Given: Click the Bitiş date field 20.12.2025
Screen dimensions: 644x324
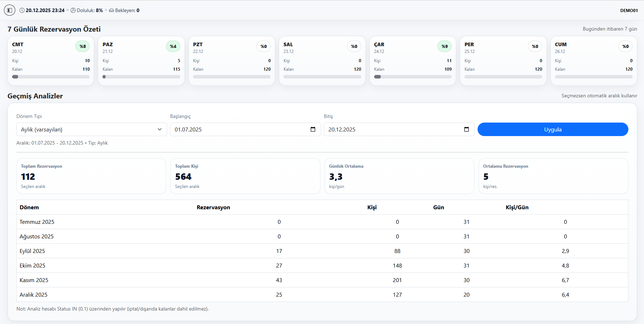Looking at the screenshot, I should pos(391,129).
